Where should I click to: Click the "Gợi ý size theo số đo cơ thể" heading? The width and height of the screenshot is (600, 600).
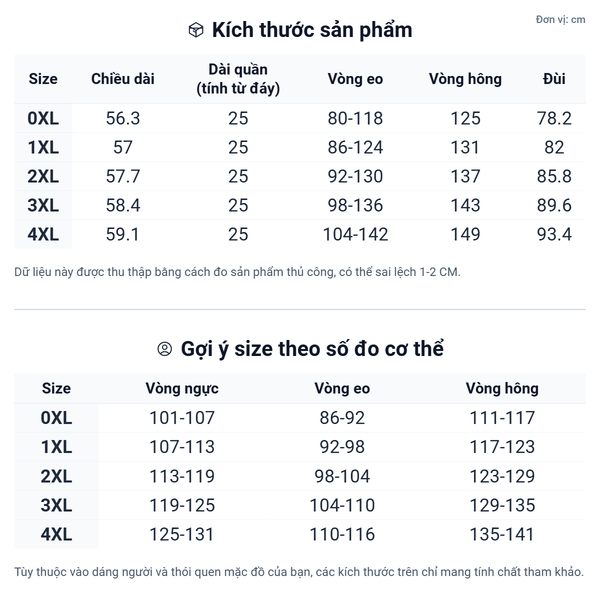point(312,349)
